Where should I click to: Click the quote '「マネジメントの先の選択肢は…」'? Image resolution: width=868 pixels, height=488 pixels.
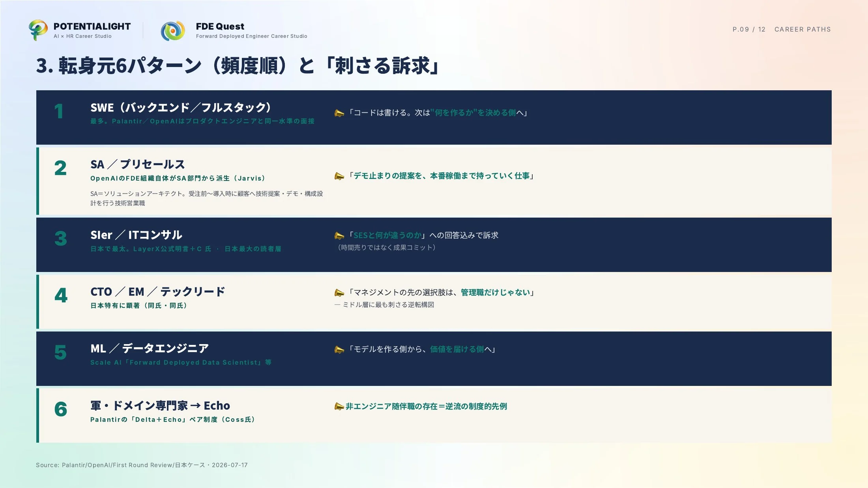coord(441,292)
